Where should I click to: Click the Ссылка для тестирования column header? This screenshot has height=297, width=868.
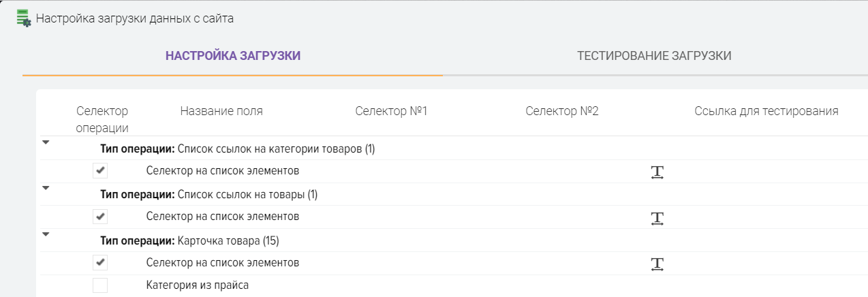(766, 111)
